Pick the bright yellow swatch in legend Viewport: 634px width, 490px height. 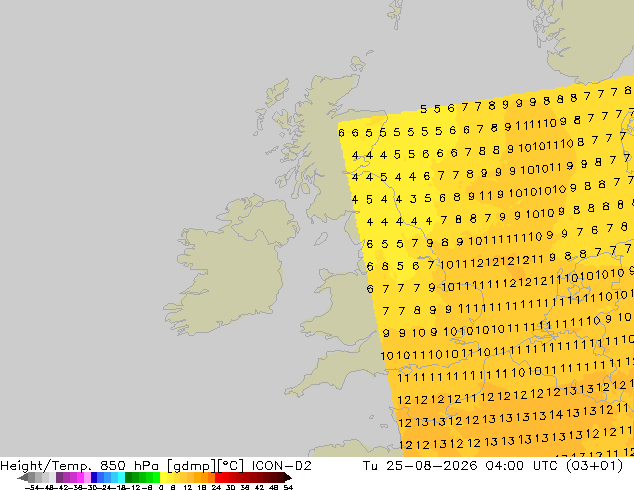tap(163, 478)
